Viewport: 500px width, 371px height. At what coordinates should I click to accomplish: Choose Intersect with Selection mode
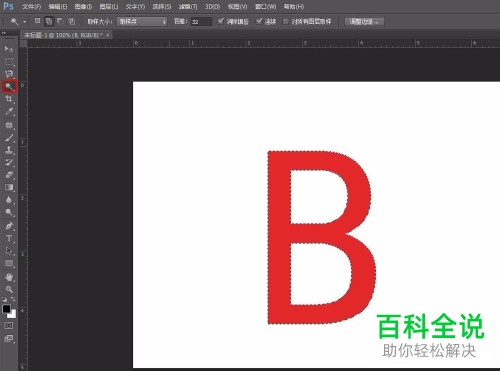point(71,21)
